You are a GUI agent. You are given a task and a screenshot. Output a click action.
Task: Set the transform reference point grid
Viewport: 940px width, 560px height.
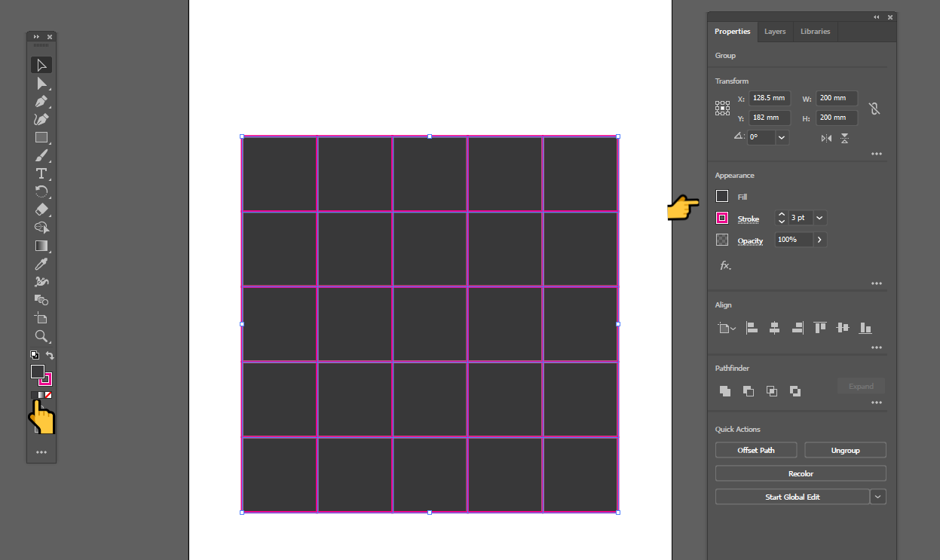(x=722, y=108)
